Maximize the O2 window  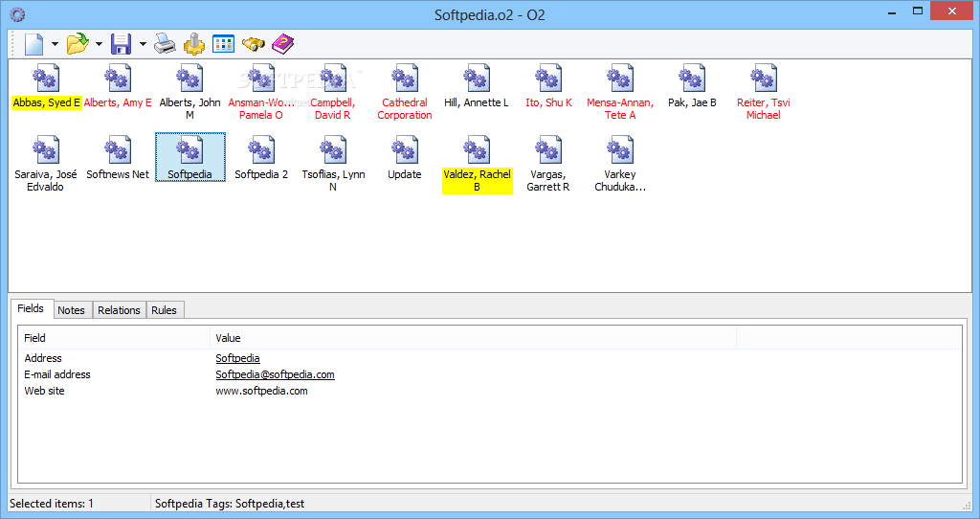point(918,11)
